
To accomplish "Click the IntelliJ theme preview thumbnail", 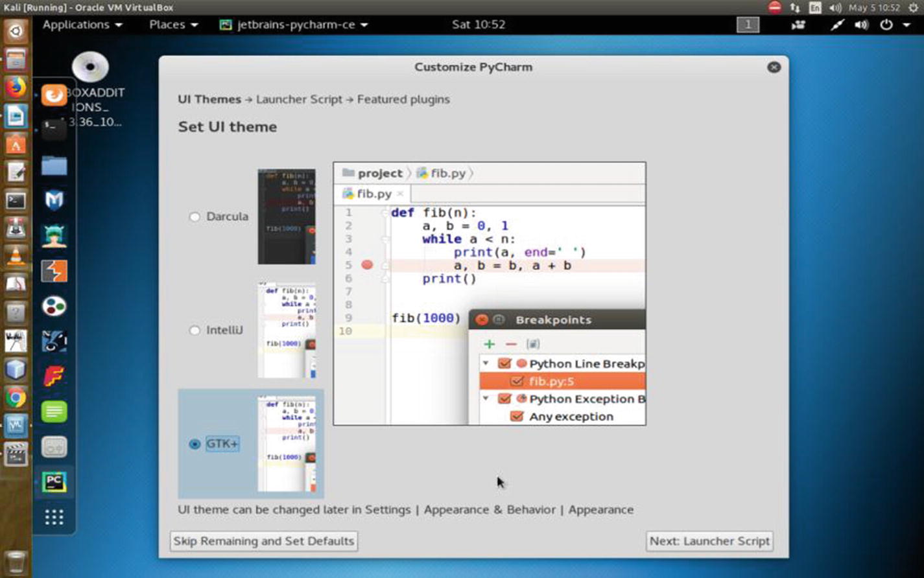I will pyautogui.click(x=287, y=330).
